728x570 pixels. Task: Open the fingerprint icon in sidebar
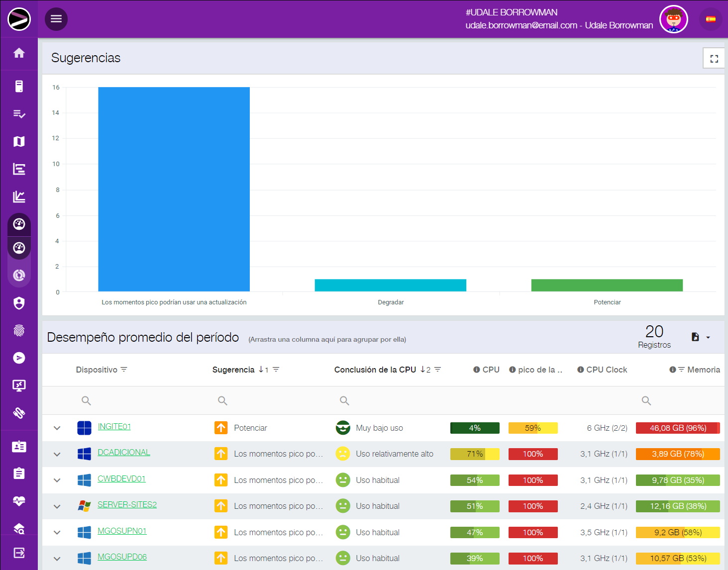(19, 331)
